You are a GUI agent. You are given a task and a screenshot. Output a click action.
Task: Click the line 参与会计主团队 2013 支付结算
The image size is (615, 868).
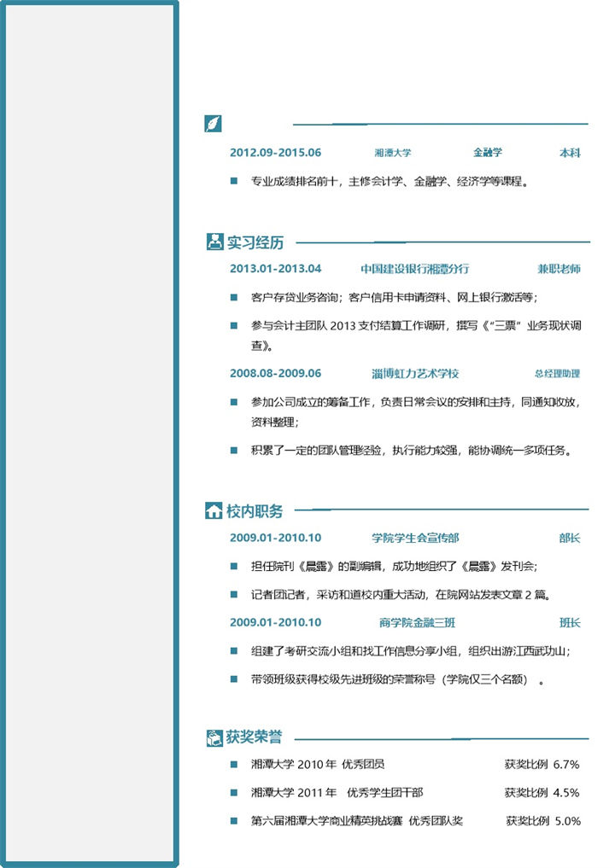pos(416,335)
